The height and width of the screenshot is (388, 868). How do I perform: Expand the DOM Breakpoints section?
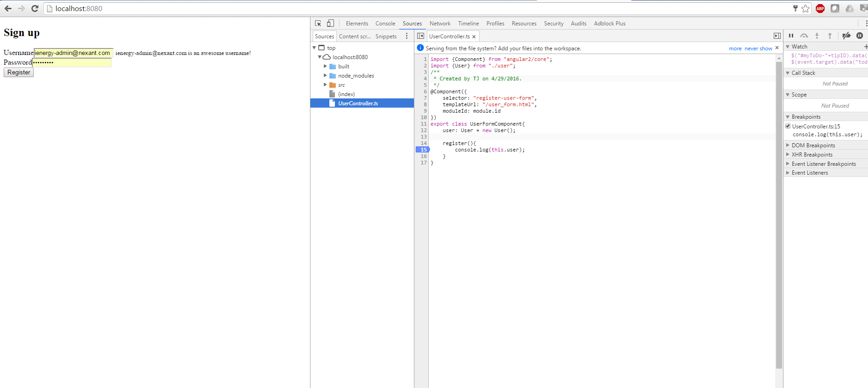point(788,145)
